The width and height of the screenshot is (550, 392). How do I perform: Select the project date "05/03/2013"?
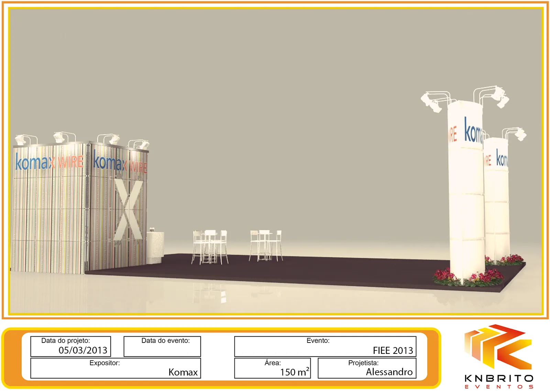point(83,350)
